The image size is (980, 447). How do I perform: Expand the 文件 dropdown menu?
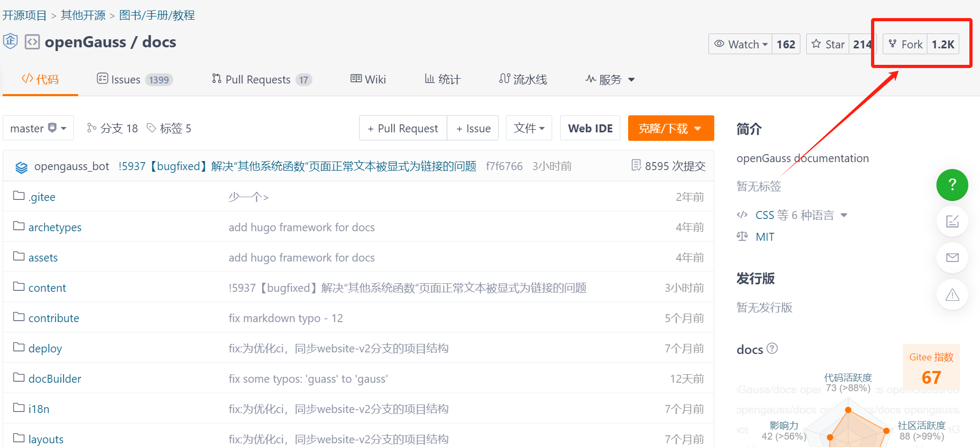point(529,129)
